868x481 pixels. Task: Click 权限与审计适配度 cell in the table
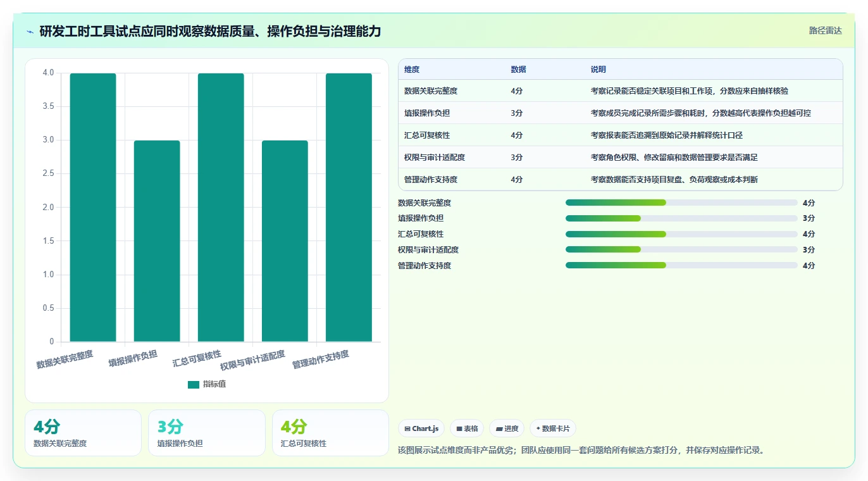click(x=435, y=158)
